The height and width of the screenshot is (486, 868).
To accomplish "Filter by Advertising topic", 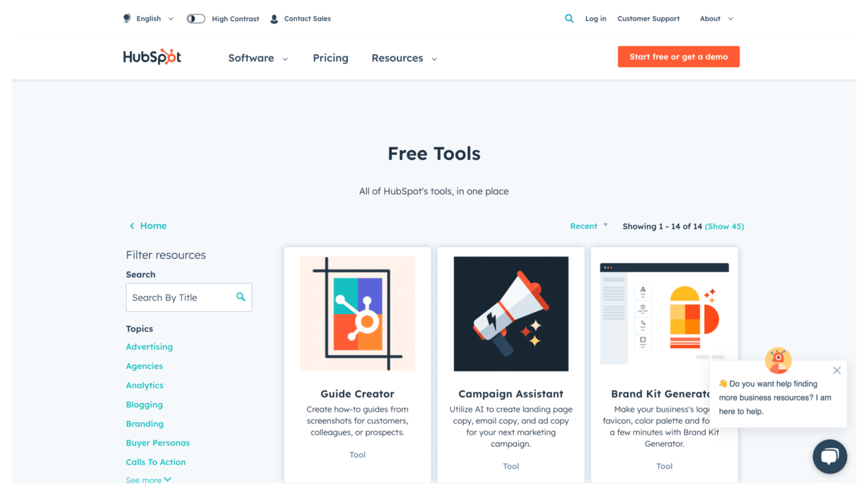I will tap(149, 347).
